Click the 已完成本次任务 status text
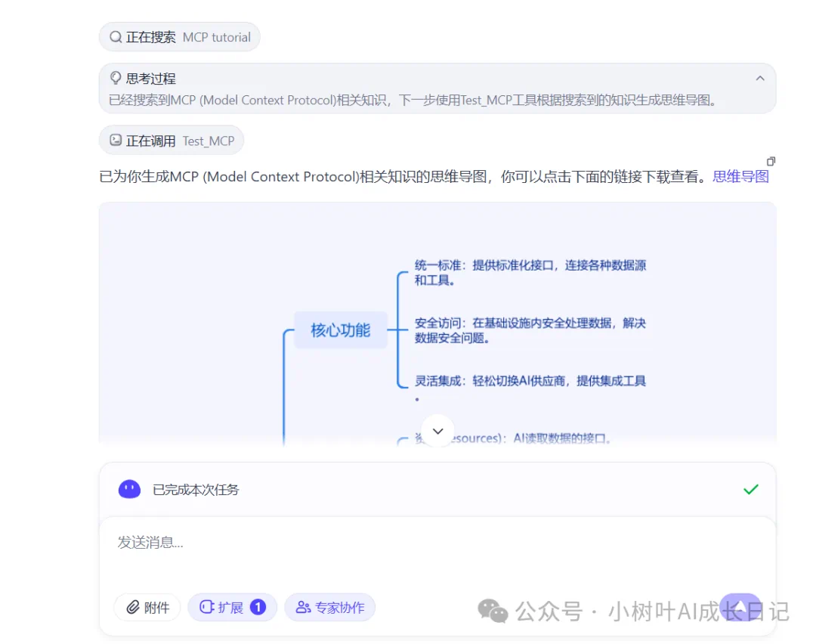This screenshot has height=644, width=816. (x=196, y=490)
